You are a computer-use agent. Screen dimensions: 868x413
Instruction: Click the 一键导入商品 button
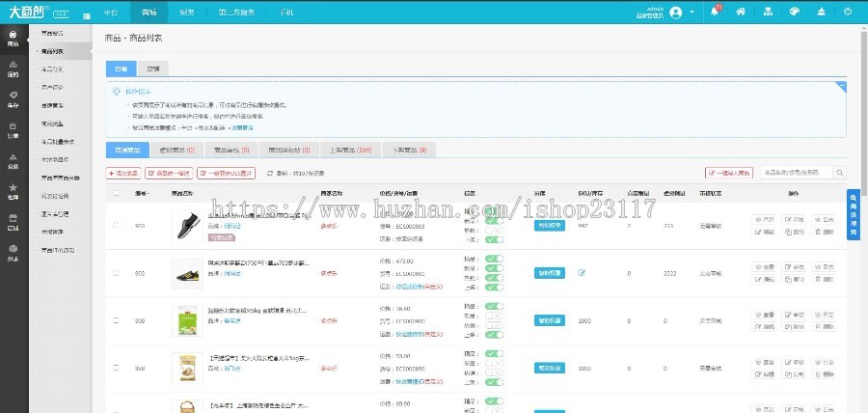coord(729,173)
